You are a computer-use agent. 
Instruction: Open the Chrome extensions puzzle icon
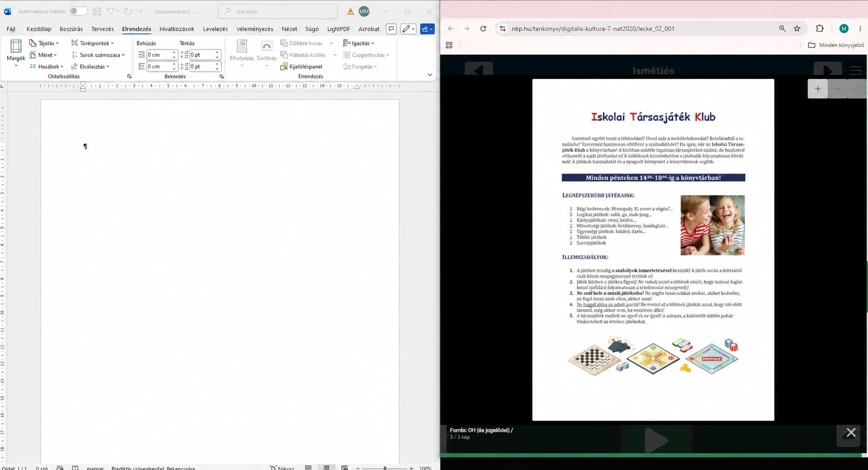pyautogui.click(x=820, y=29)
